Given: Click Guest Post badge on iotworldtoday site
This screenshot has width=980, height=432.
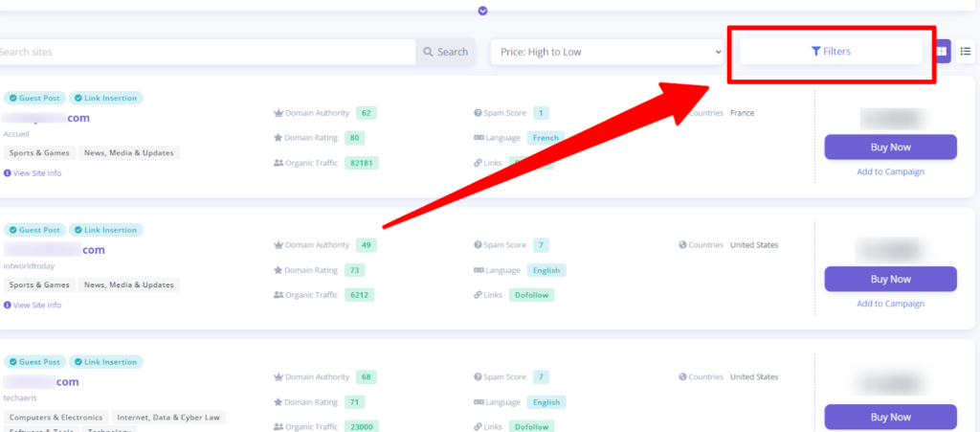Looking at the screenshot, I should tap(34, 230).
